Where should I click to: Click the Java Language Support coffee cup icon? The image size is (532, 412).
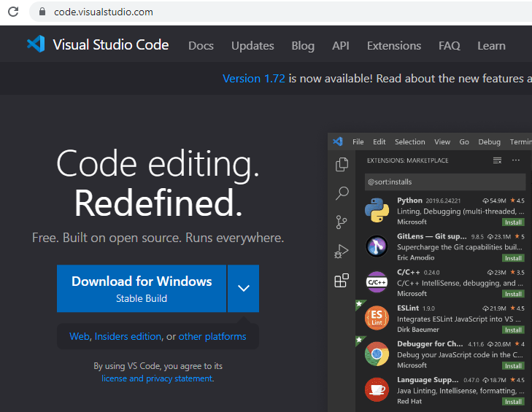(377, 389)
